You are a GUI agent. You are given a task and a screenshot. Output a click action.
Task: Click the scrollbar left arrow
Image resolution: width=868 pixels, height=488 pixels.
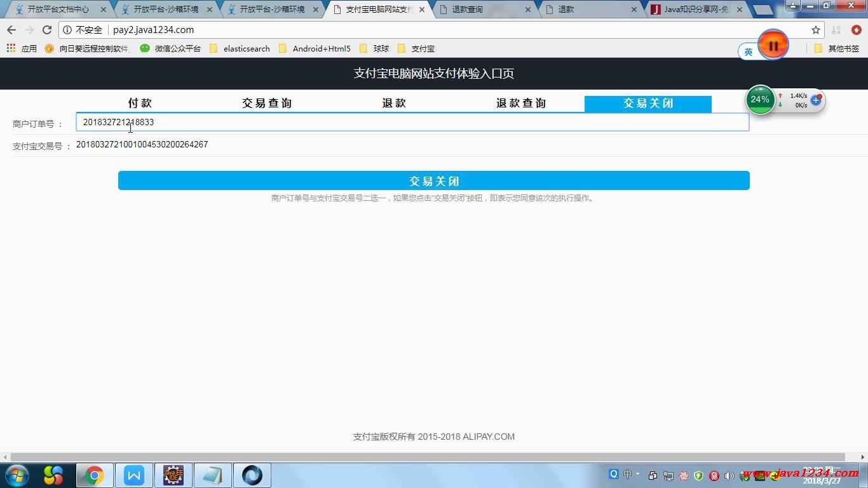pyautogui.click(x=5, y=457)
